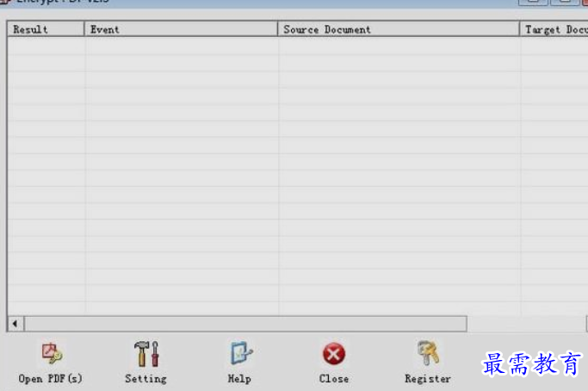Image resolution: width=588 pixels, height=391 pixels.
Task: Sort by the Result column header
Action: click(x=46, y=29)
